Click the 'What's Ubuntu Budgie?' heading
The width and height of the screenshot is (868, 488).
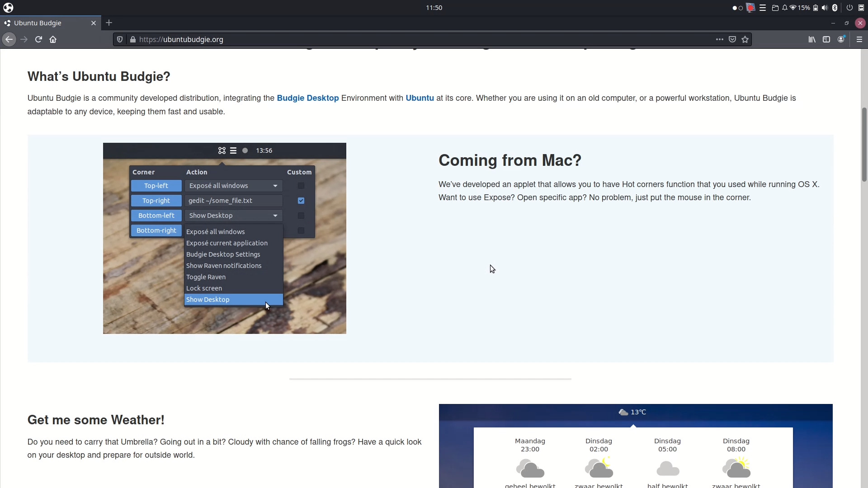click(x=99, y=76)
